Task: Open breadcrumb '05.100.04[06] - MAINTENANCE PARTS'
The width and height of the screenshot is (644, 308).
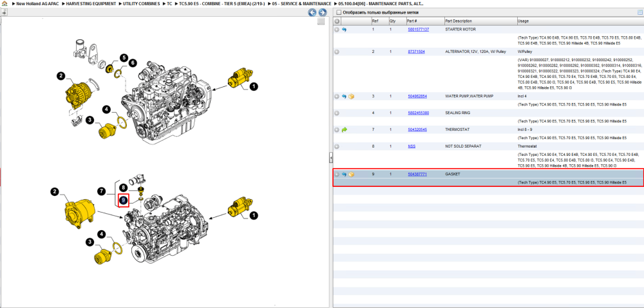Action: click(x=381, y=4)
